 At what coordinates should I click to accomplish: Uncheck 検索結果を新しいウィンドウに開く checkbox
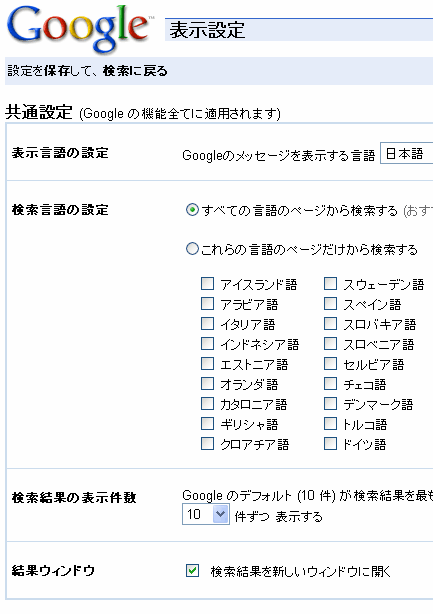192,571
